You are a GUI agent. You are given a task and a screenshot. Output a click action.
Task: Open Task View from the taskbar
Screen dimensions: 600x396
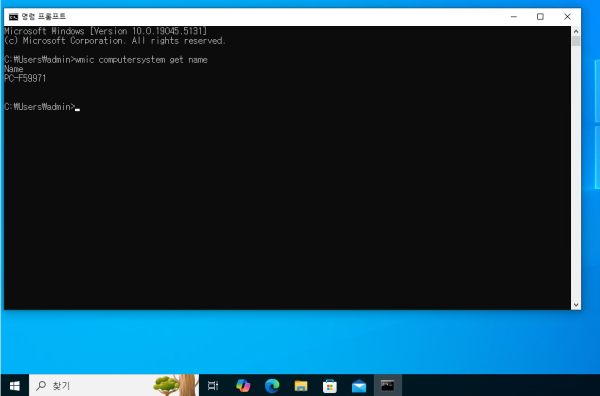(x=213, y=386)
